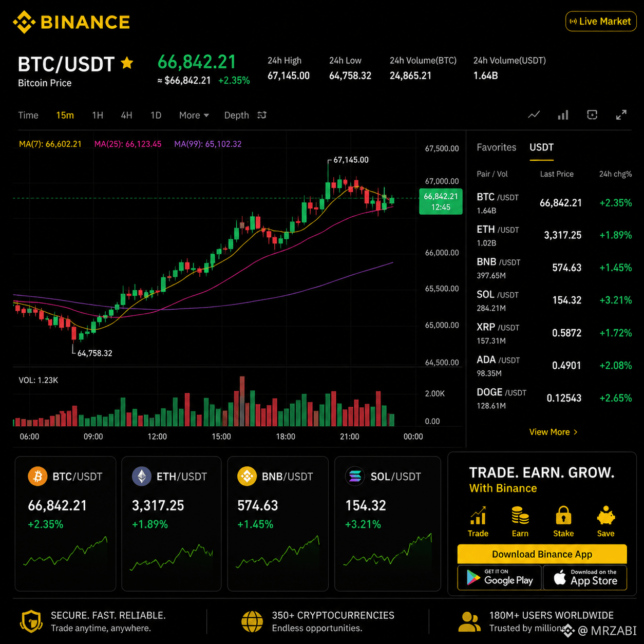The width and height of the screenshot is (644, 644).
Task: Click the 67,145.00 high marker on chart
Action: click(x=351, y=160)
